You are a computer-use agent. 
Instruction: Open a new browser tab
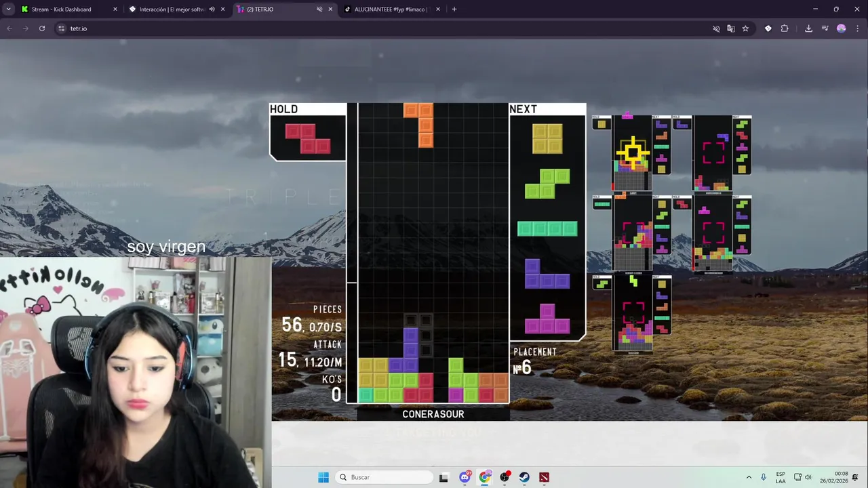coord(454,9)
